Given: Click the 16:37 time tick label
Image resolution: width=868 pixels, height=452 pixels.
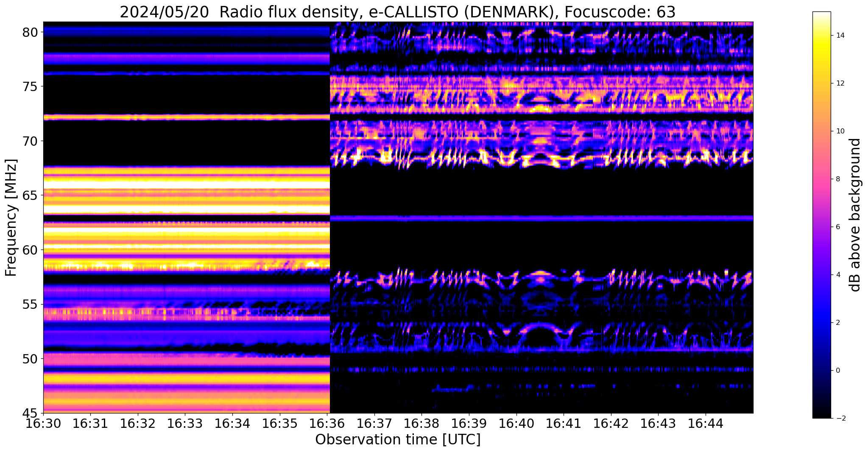Looking at the screenshot, I should 374,424.
